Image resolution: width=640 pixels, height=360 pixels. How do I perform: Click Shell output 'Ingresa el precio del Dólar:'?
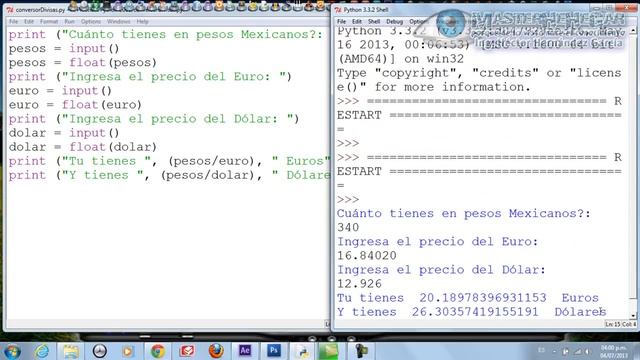(441, 270)
